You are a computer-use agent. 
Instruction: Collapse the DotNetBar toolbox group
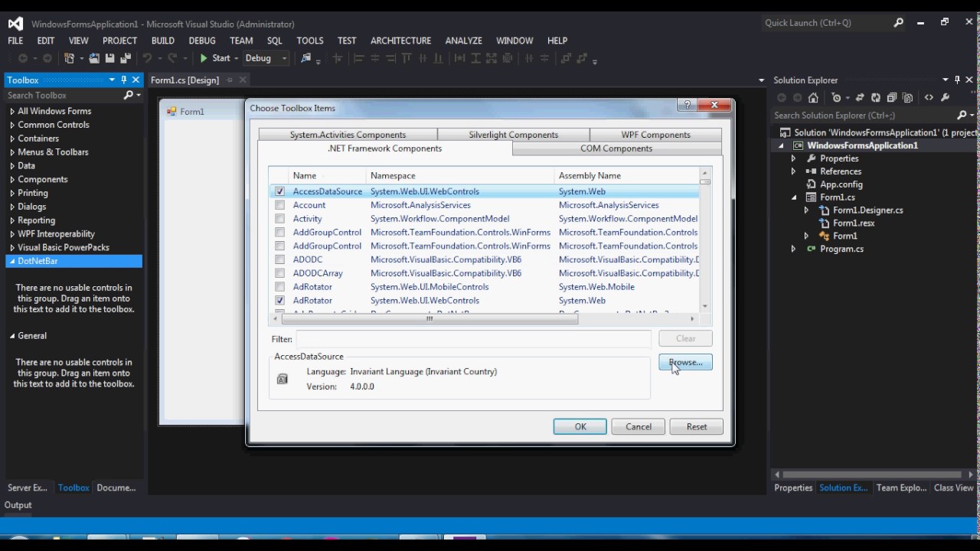(x=12, y=261)
